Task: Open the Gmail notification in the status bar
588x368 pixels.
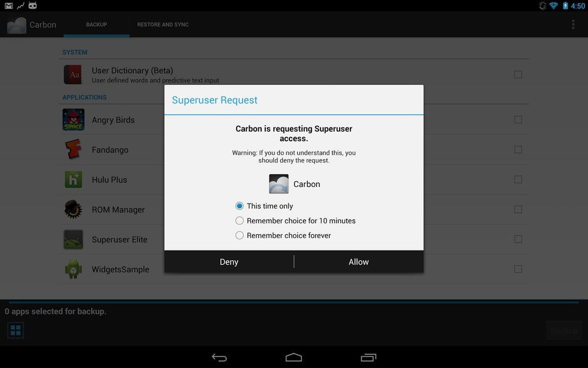Action: [x=7, y=5]
